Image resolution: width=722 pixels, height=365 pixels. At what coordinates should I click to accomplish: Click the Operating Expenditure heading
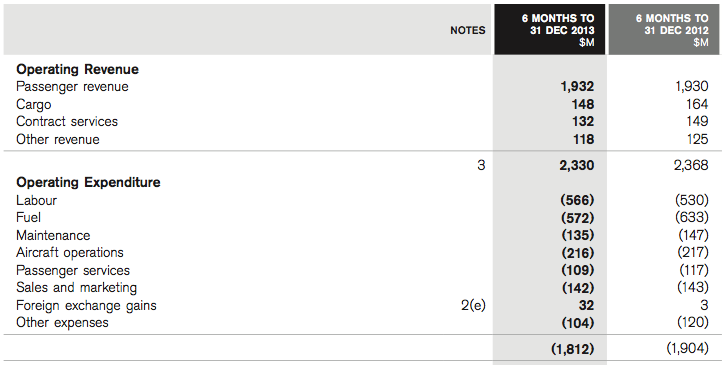coord(88,182)
